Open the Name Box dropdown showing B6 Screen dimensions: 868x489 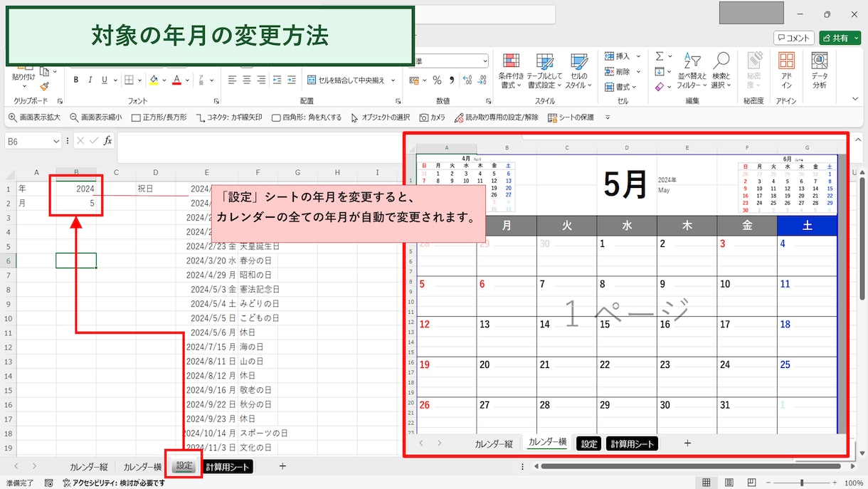click(56, 142)
